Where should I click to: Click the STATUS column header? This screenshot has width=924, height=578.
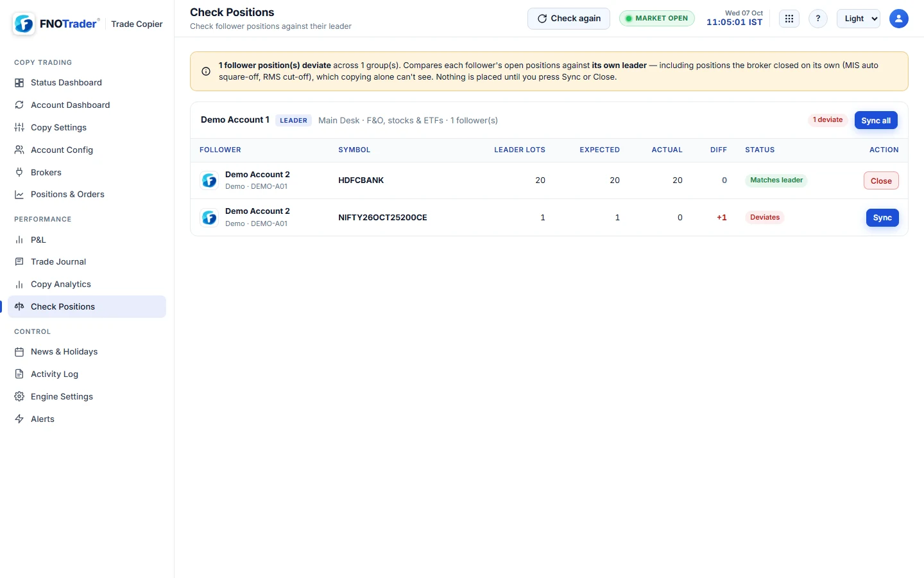click(760, 150)
